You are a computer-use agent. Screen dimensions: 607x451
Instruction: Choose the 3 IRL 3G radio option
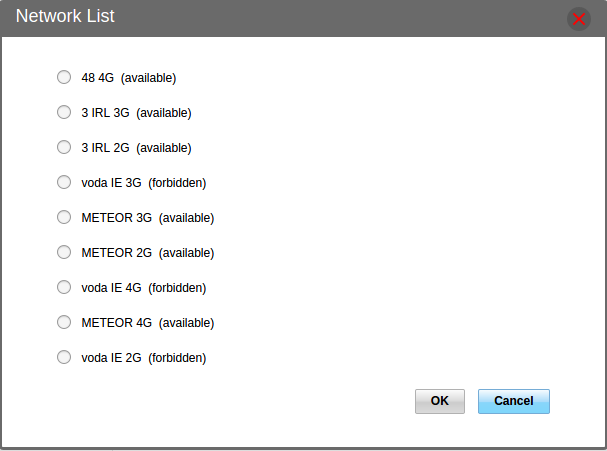(x=64, y=112)
